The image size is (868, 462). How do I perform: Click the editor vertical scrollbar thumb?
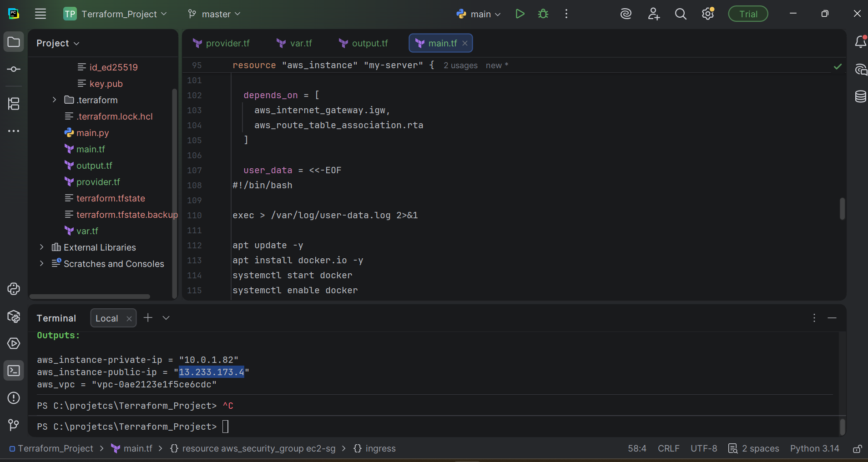[842, 209]
